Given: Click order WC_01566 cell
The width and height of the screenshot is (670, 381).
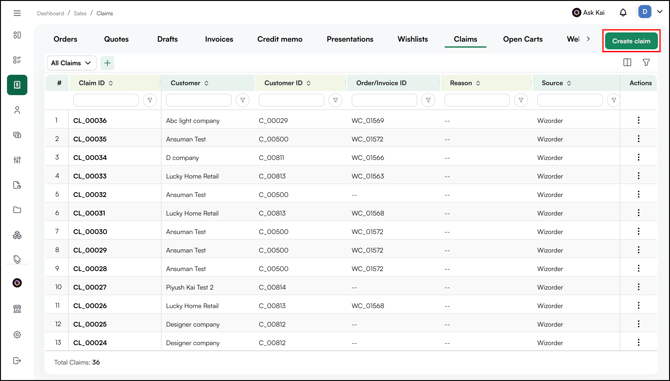Looking at the screenshot, I should click(368, 158).
